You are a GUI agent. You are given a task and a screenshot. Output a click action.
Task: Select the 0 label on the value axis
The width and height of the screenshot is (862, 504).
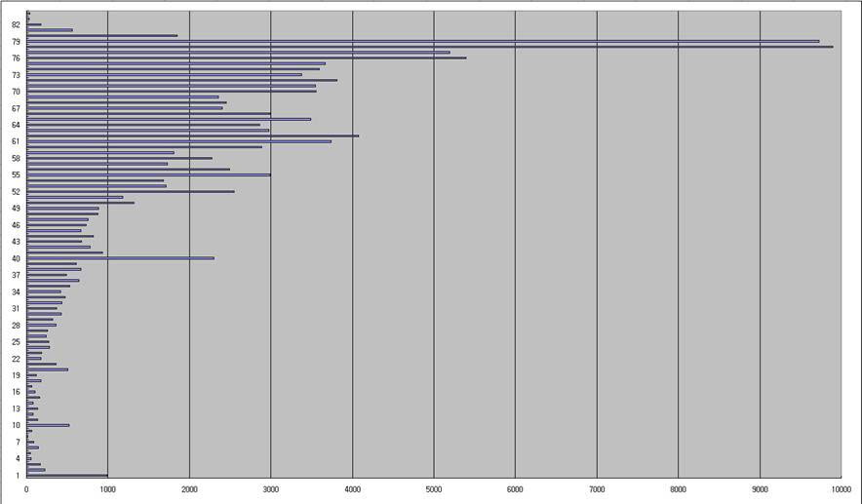pos(26,487)
